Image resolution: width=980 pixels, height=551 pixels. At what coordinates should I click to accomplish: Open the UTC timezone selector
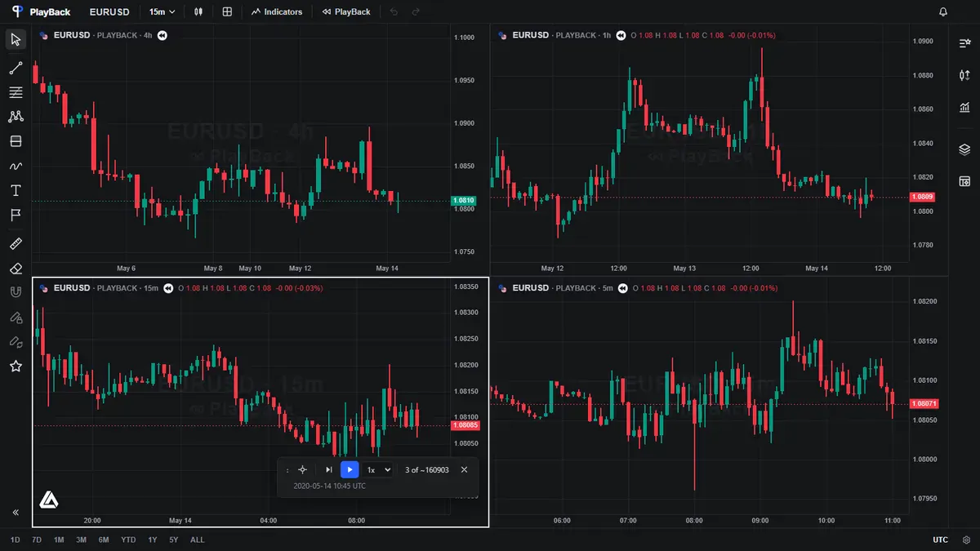click(x=941, y=540)
